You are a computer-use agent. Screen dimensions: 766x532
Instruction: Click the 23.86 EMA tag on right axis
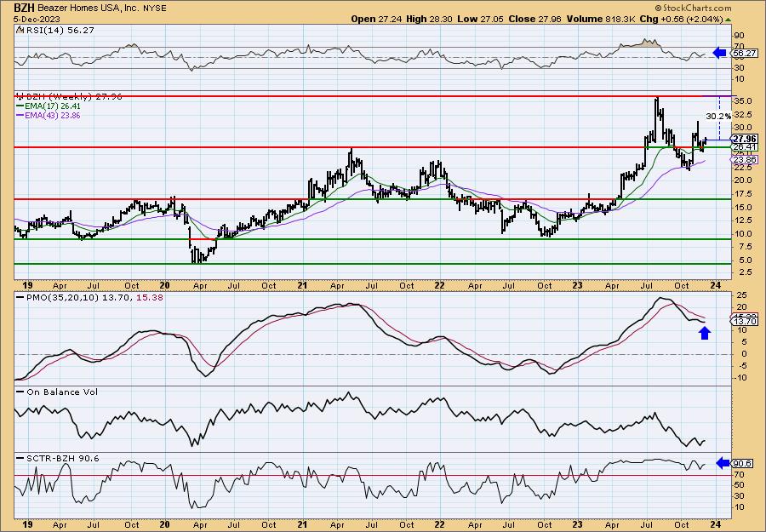point(745,160)
